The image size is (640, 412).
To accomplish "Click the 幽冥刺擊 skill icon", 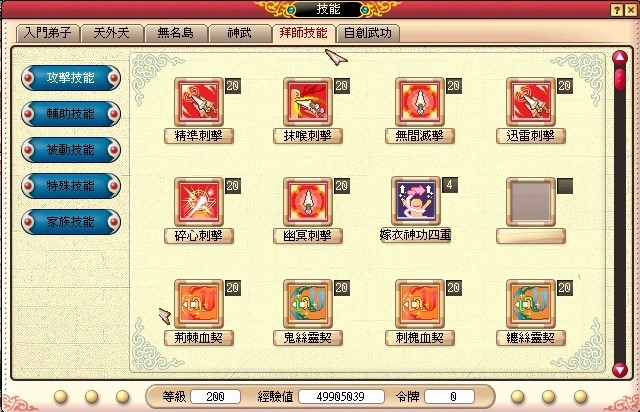I will (x=308, y=202).
